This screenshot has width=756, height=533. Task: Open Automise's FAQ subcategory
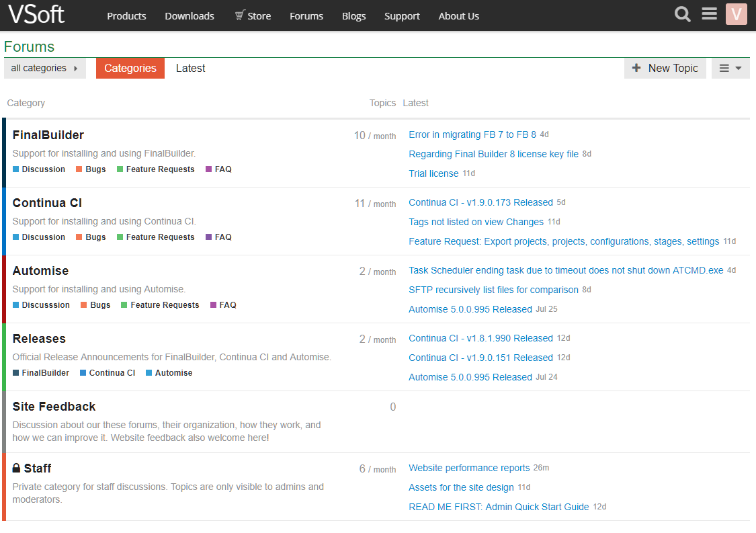(223, 305)
